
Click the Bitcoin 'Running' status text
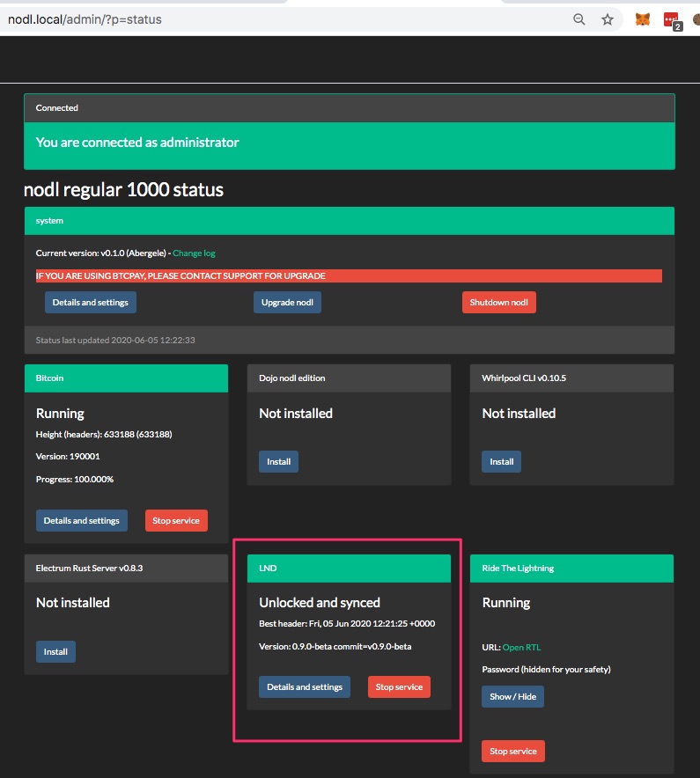60,414
